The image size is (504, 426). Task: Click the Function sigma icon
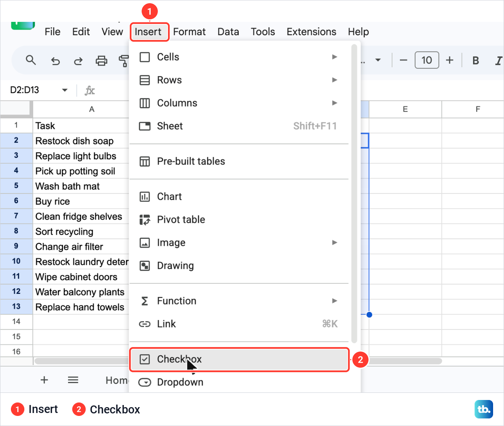144,301
